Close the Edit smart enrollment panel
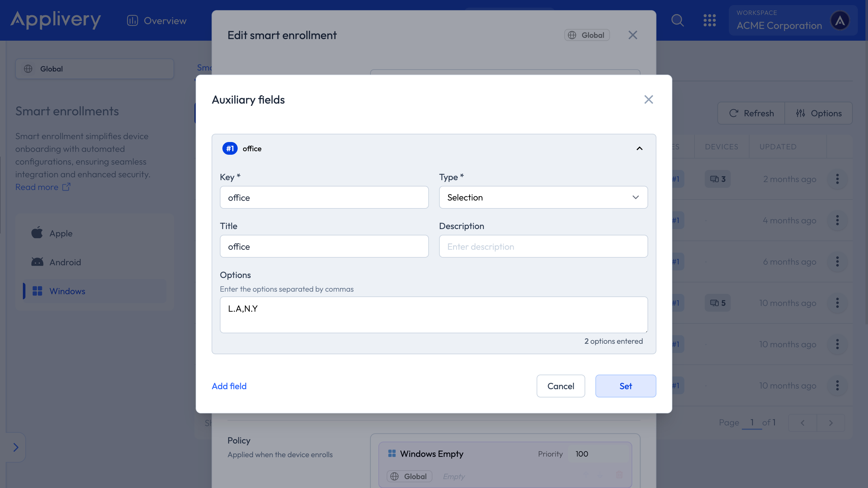Screen dimensions: 868x488 (x=633, y=35)
